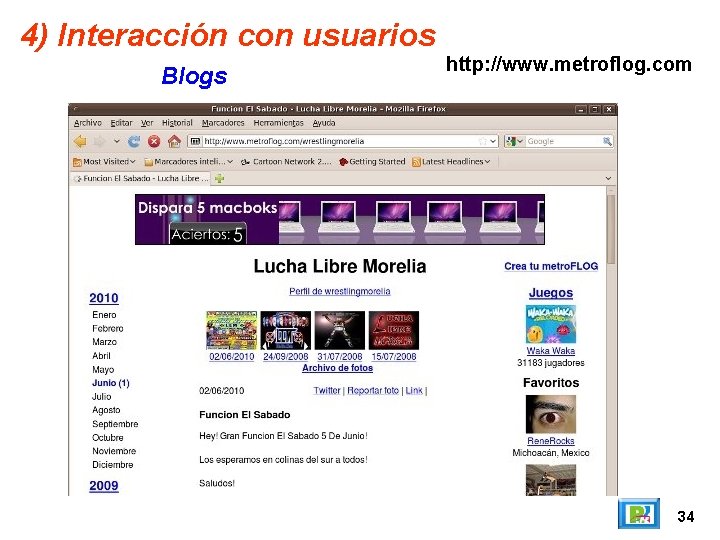Bookmark this page with the star icon
This screenshot has width=720, height=540.
pos(482,141)
